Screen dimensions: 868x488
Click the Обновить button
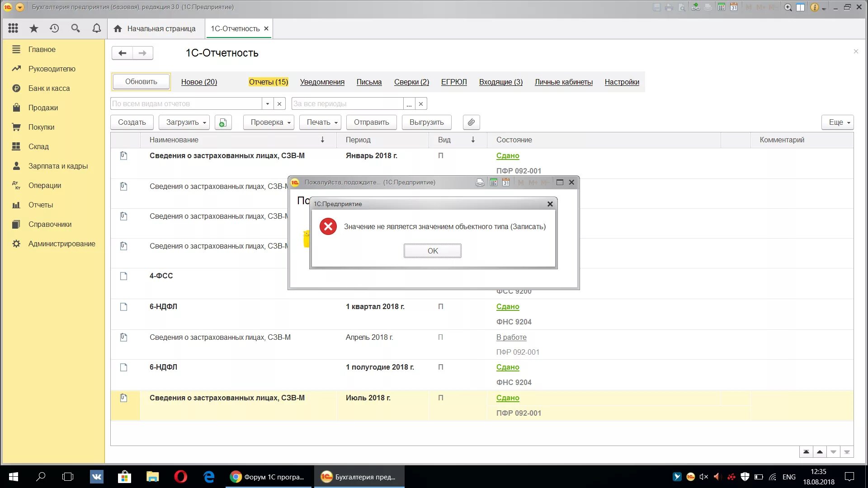tap(141, 81)
